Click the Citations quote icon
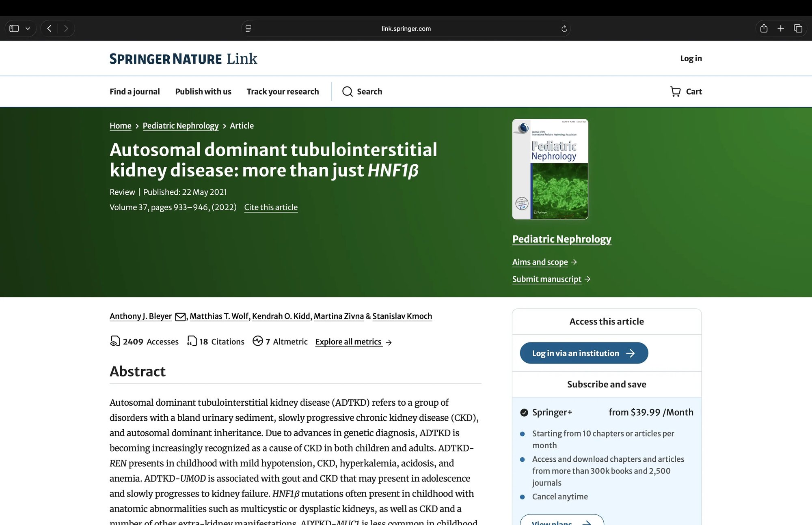 (x=192, y=341)
